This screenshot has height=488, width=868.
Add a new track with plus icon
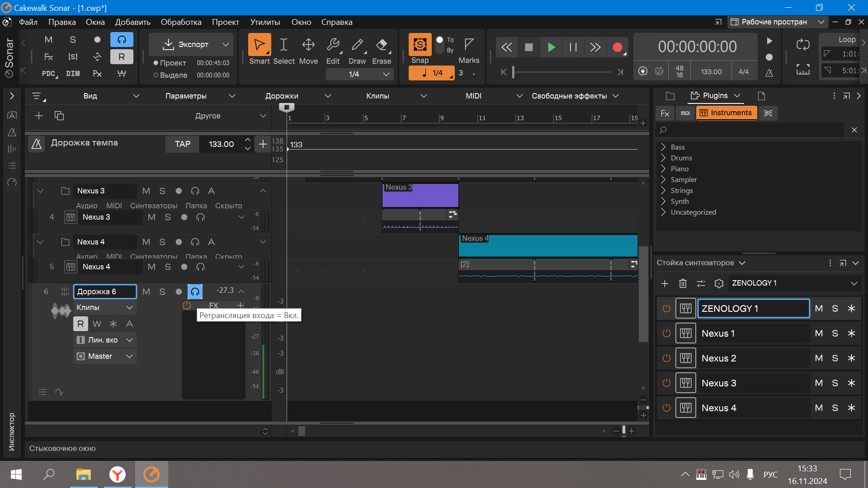39,116
